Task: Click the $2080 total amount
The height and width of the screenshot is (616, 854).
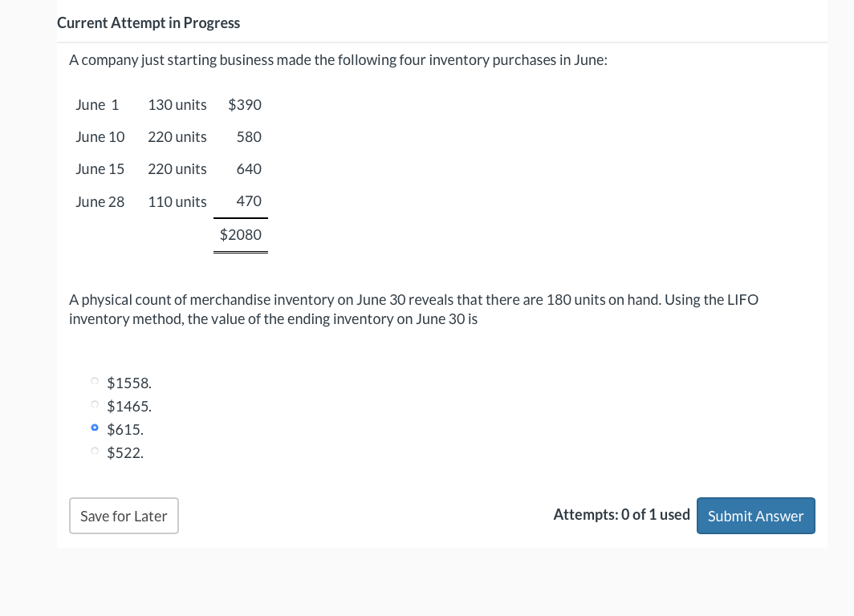Action: click(x=241, y=234)
